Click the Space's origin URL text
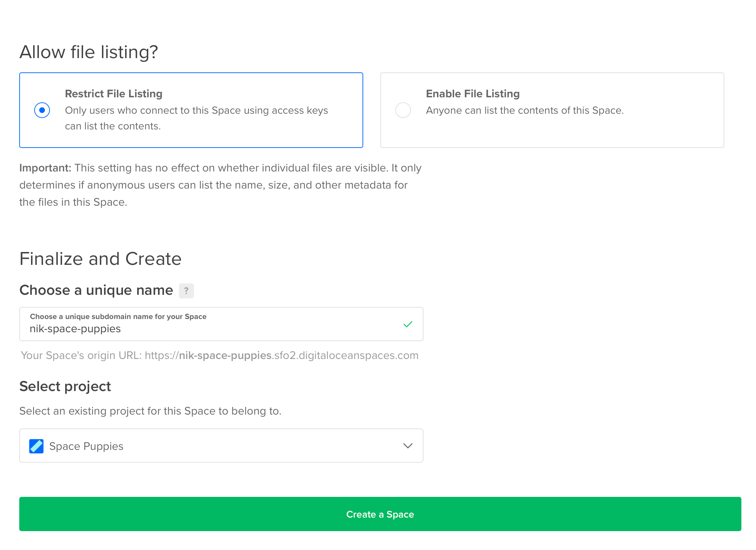Viewport: 756px width, 550px height. (220, 355)
